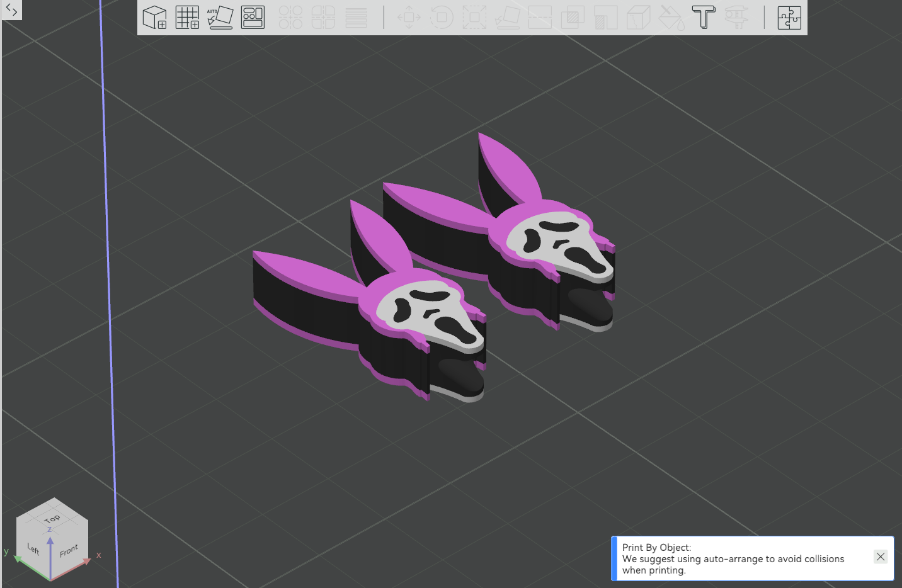Click the Add model cube icon
902x588 pixels.
[x=154, y=17]
